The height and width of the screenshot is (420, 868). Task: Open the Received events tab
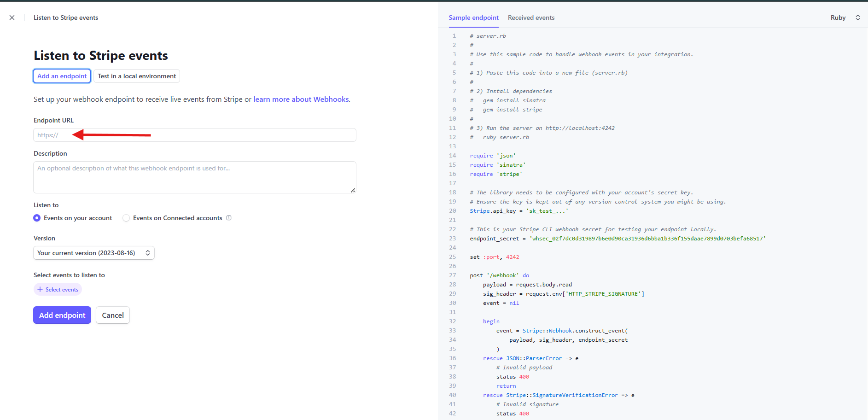pos(531,17)
